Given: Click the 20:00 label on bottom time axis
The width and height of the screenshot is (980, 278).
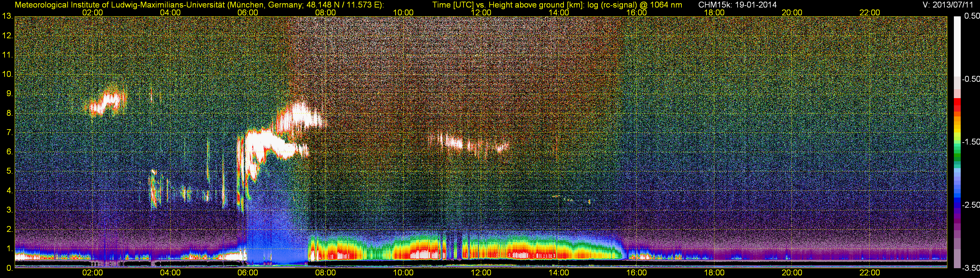Looking at the screenshot, I should click(x=792, y=273).
